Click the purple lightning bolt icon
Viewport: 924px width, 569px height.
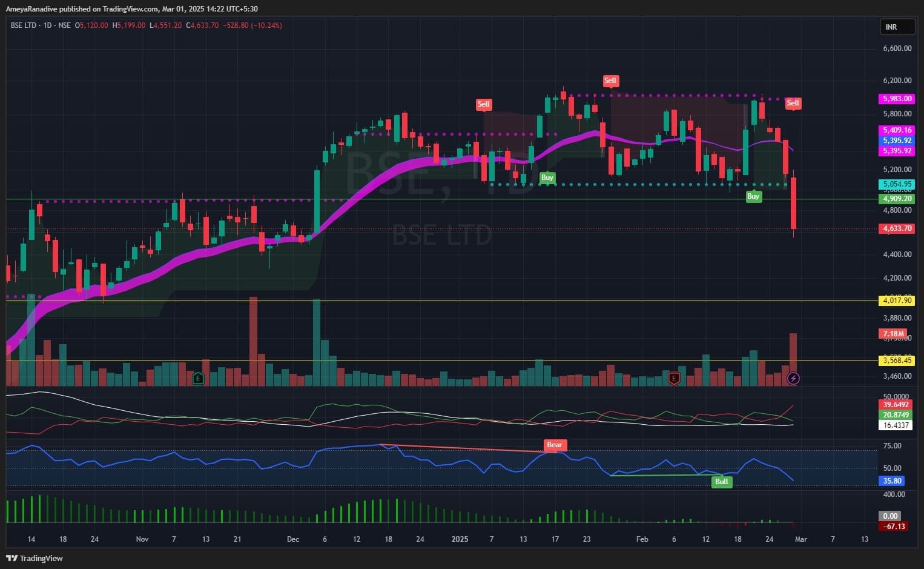(793, 379)
